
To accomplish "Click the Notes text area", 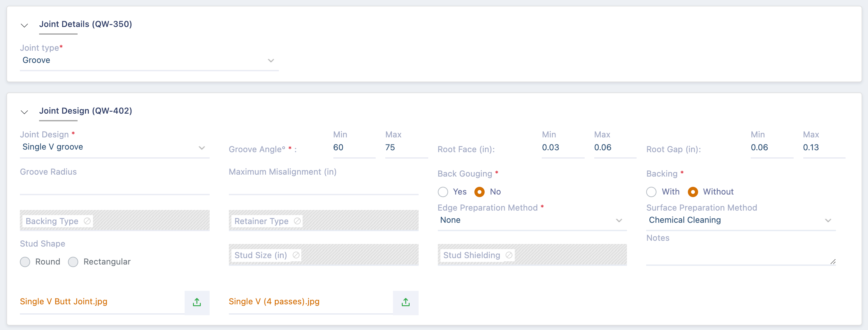I will 741,255.
